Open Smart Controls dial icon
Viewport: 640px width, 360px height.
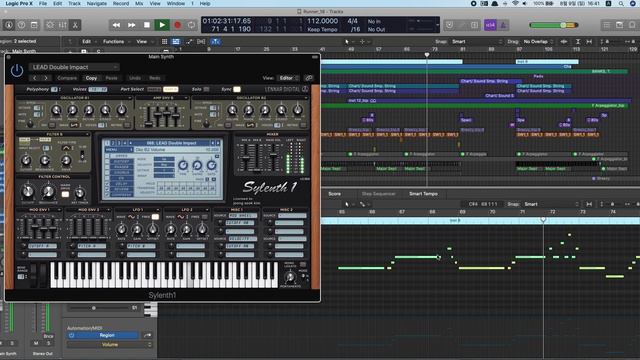point(50,25)
